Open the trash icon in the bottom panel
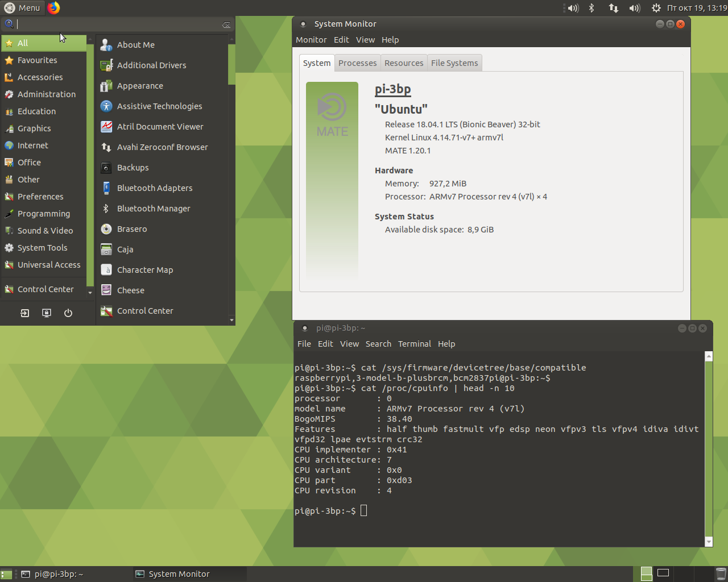The image size is (728, 582). click(721, 574)
